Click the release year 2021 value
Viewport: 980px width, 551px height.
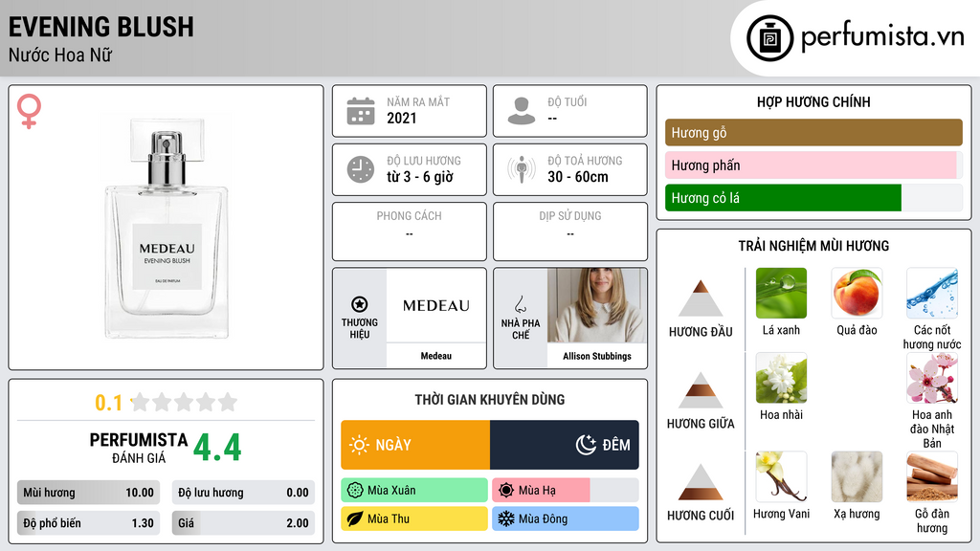[x=401, y=118]
